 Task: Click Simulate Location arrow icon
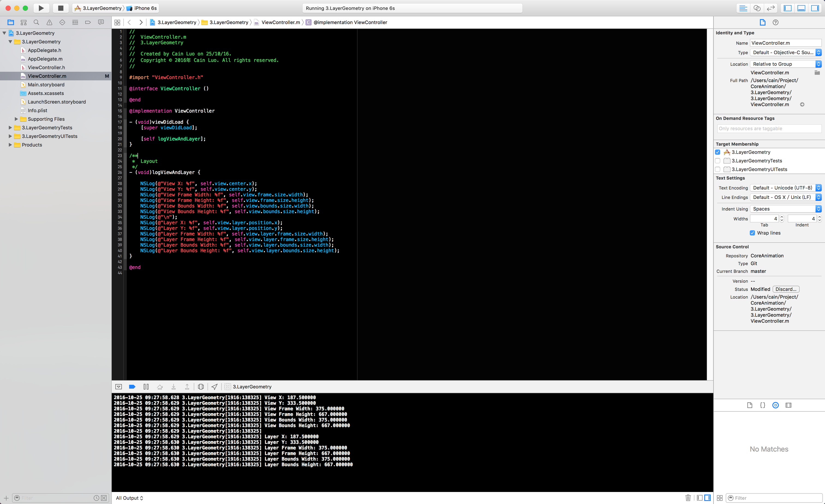(x=215, y=387)
